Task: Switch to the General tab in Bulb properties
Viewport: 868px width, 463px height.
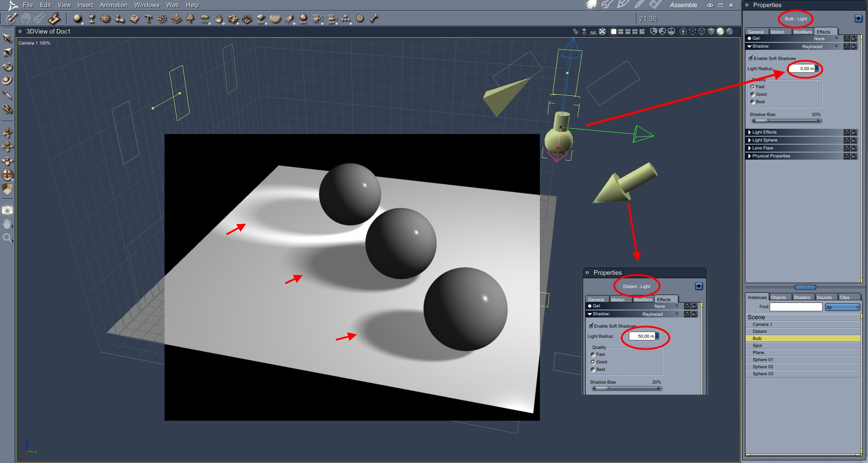Action: coord(756,32)
